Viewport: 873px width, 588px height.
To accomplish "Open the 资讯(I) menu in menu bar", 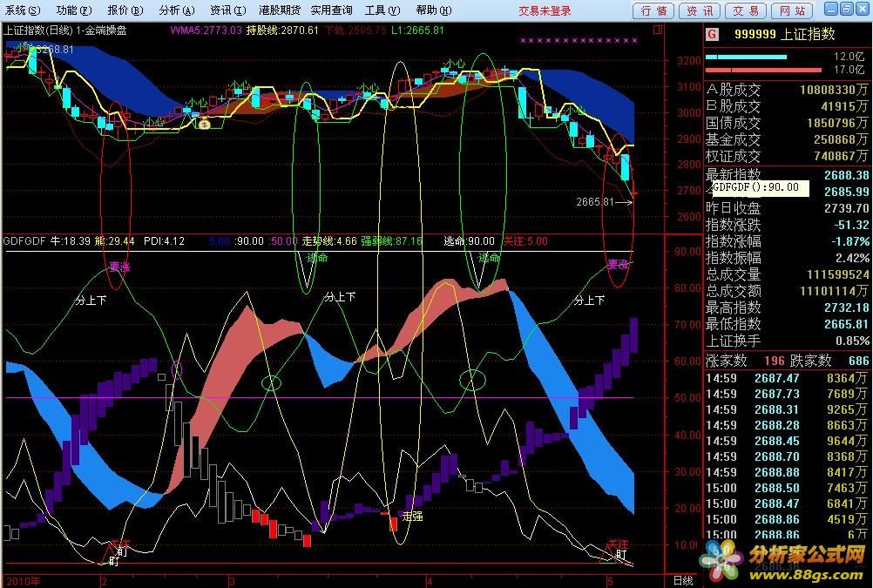I will point(227,10).
